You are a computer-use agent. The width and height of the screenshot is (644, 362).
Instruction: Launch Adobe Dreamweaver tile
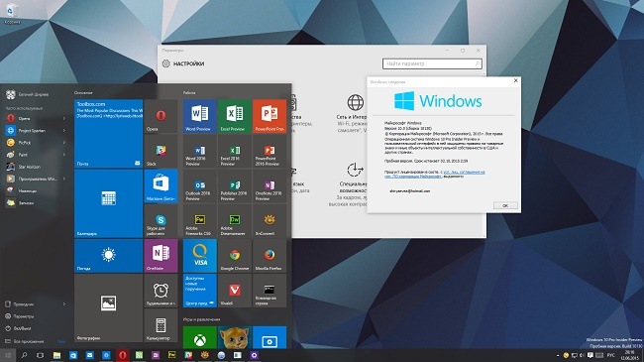235,221
